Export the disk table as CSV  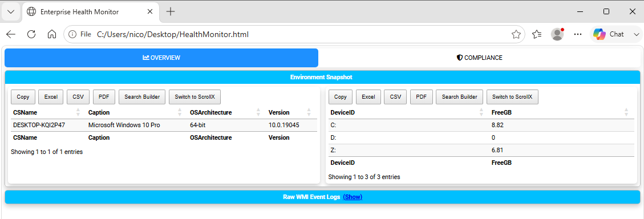pos(395,97)
